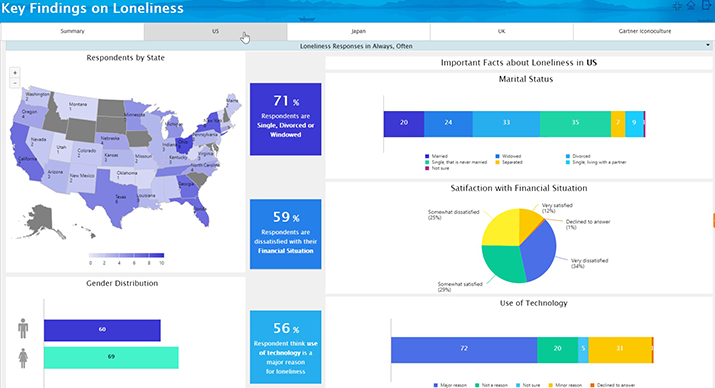Screen dimensions: 715x388
Task: Toggle the Widowed legend entry
Action: [x=508, y=156]
